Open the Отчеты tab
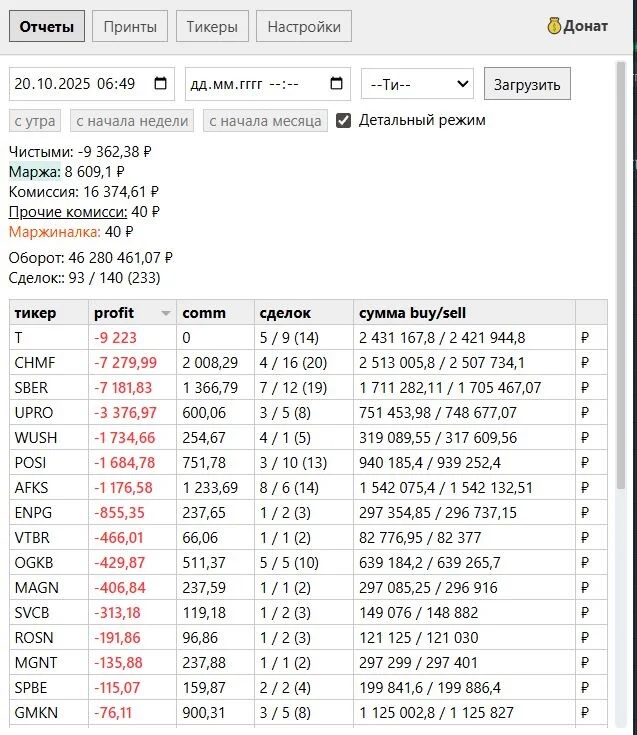The image size is (637, 735). [47, 26]
